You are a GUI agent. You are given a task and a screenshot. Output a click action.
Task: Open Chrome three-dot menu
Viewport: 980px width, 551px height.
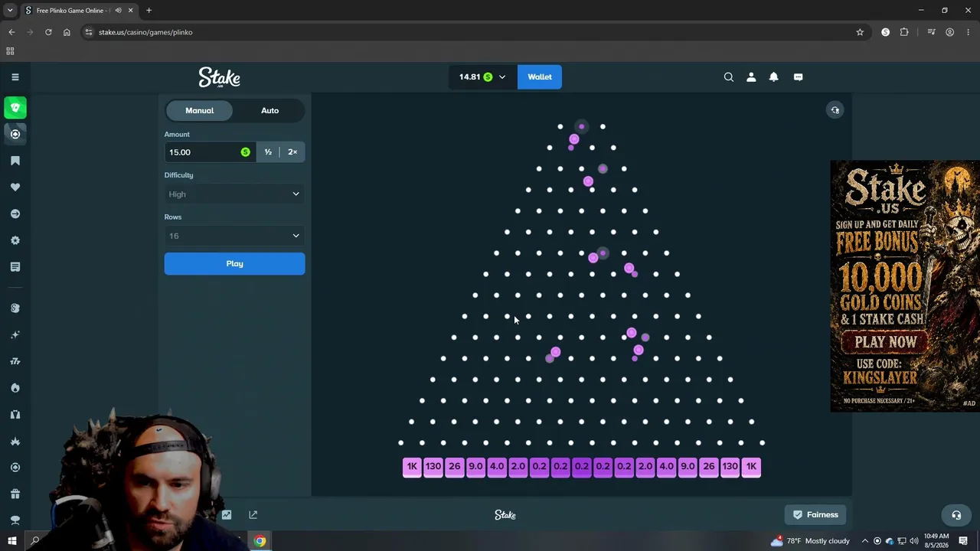tap(969, 32)
